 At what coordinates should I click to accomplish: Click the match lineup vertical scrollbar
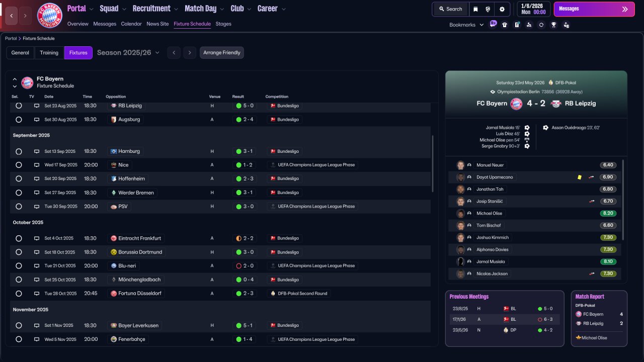(x=623, y=200)
